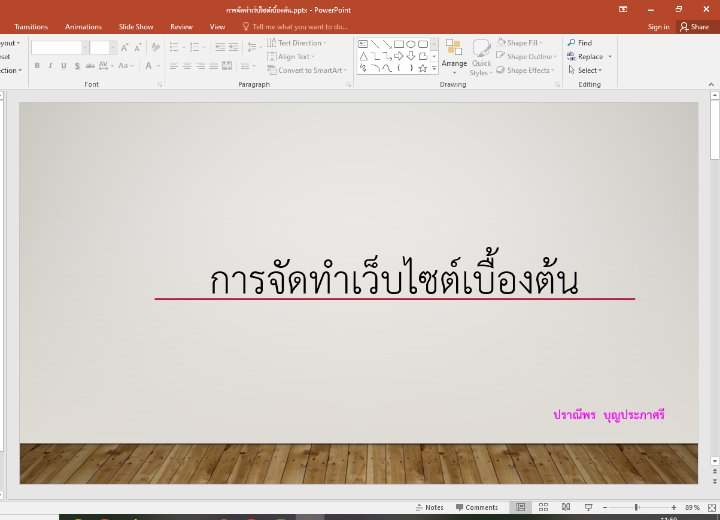Click the Bold formatting icon
The height and width of the screenshot is (520, 720).
(37, 66)
